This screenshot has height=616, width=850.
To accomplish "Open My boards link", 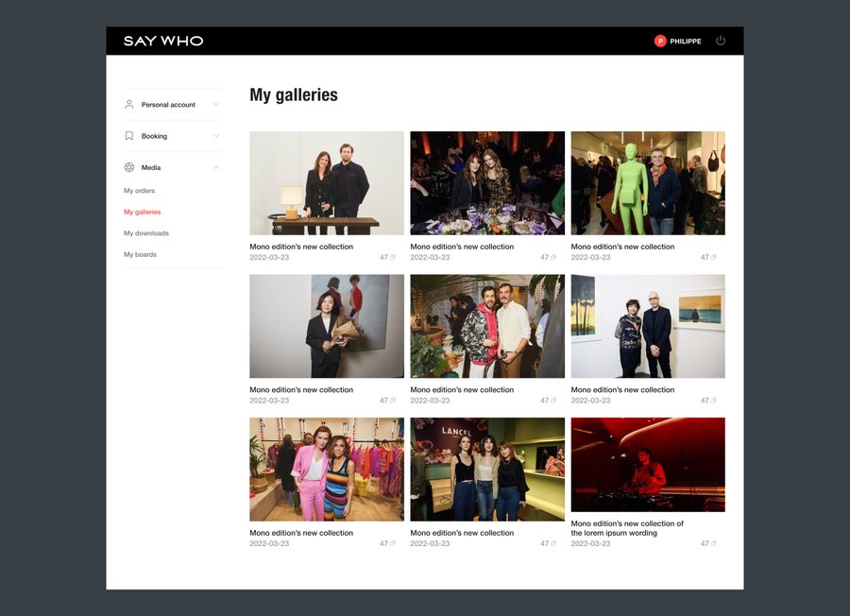I will pos(140,254).
